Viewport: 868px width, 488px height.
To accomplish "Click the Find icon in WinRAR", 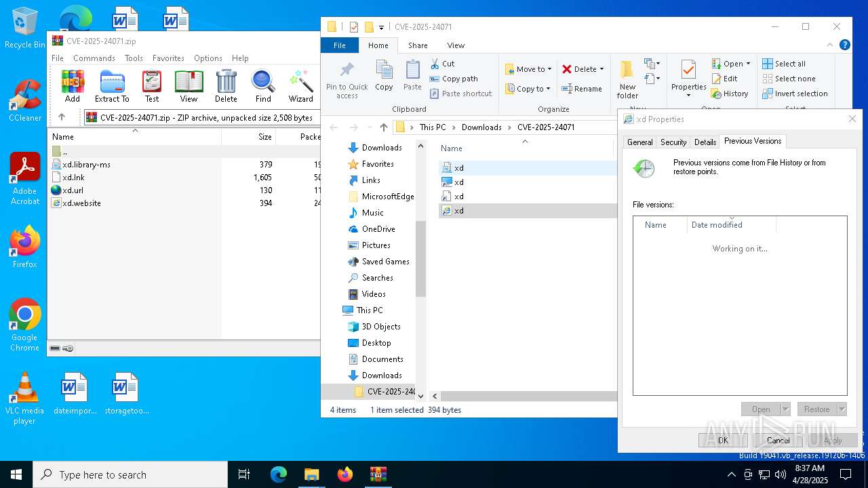I will [x=263, y=86].
